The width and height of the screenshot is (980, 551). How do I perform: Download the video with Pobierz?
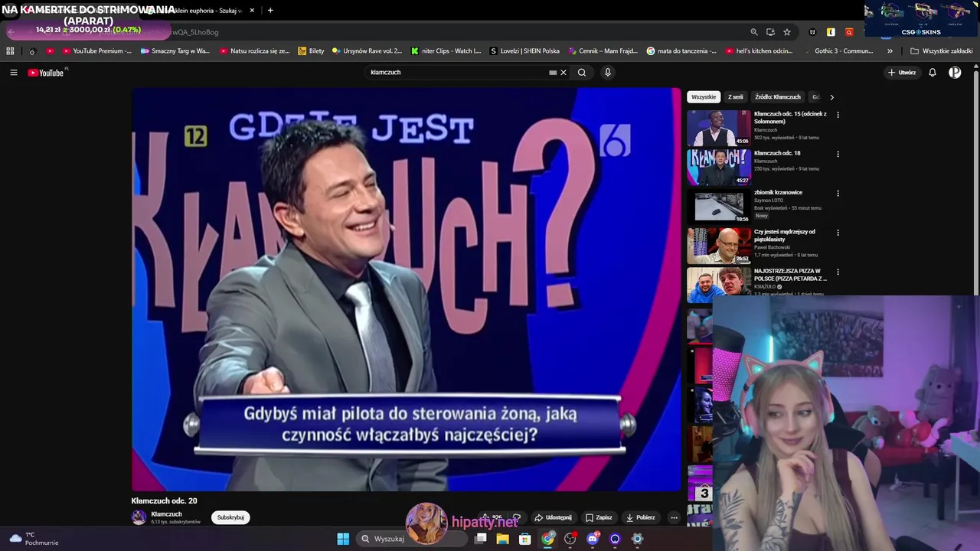point(641,517)
